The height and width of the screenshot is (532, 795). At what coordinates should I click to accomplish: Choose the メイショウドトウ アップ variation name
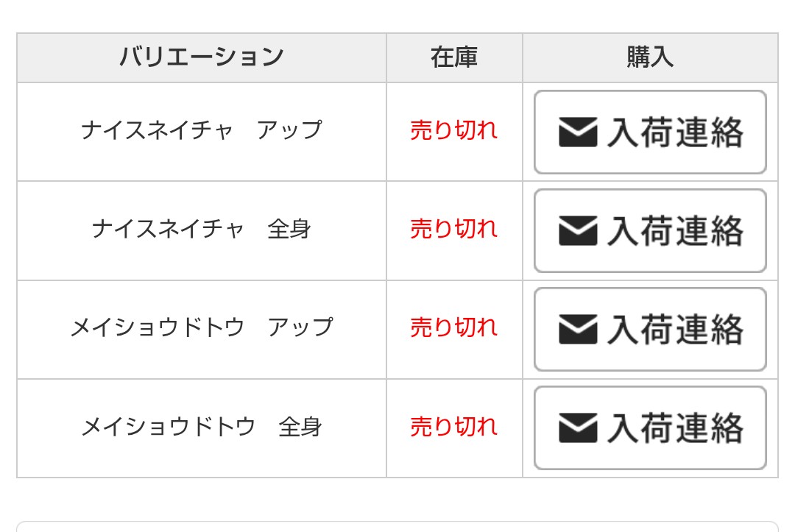click(x=202, y=327)
